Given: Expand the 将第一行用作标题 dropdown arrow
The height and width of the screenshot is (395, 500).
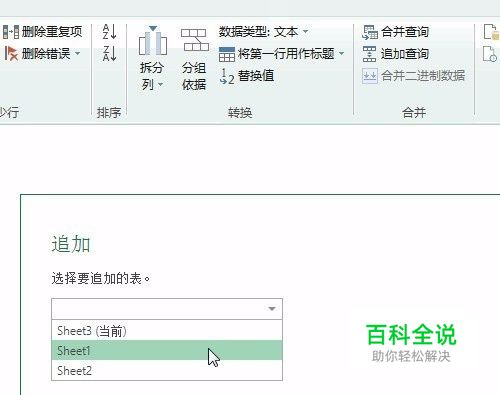Looking at the screenshot, I should (342, 53).
